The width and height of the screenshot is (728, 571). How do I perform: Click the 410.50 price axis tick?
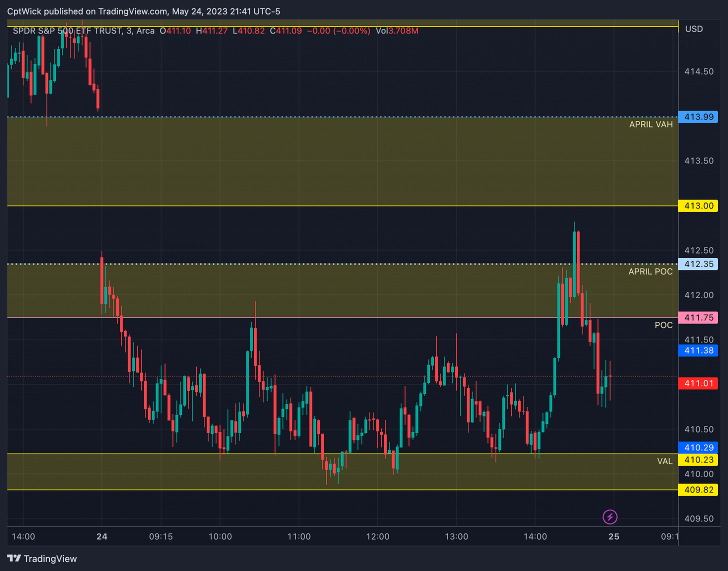point(699,429)
